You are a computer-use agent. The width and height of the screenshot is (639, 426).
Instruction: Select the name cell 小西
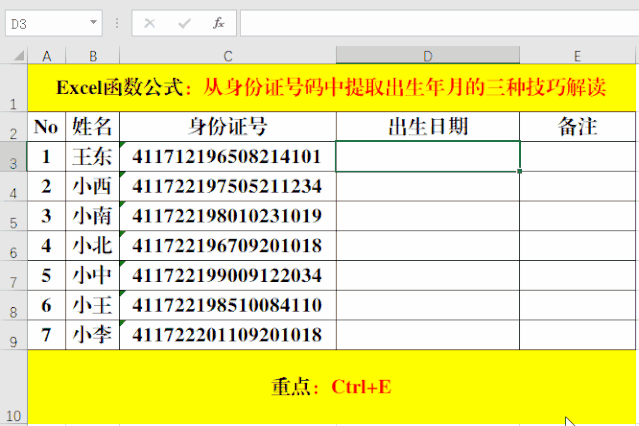[x=93, y=186]
